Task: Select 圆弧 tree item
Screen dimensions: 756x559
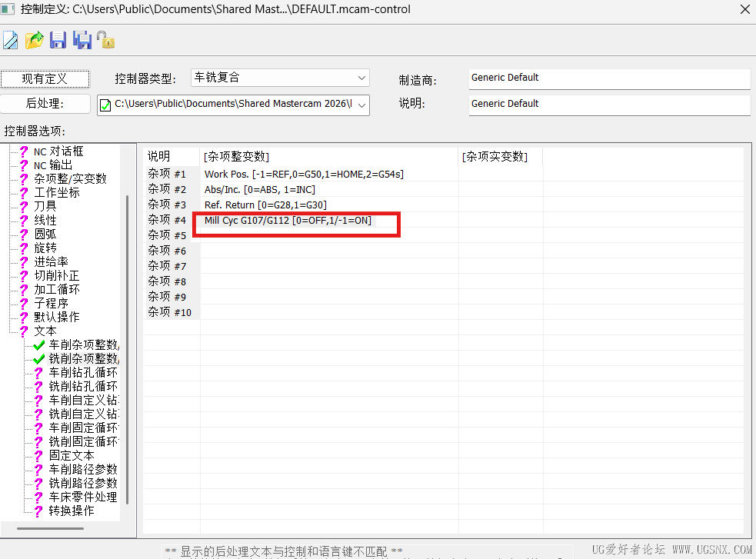Action: coord(45,235)
